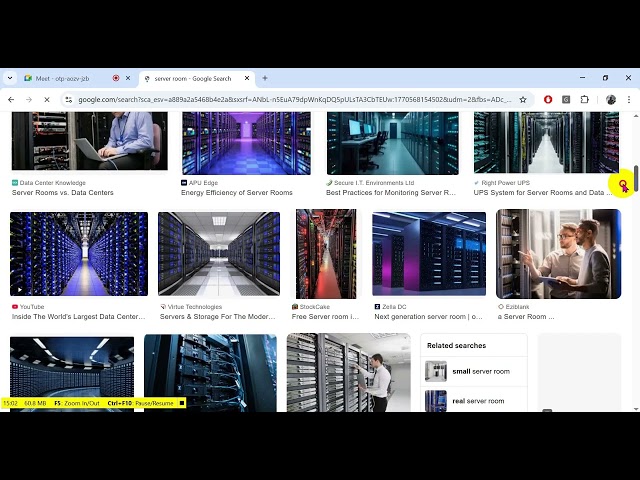
Task: Open the tab search dropdown chevron
Action: [10, 78]
